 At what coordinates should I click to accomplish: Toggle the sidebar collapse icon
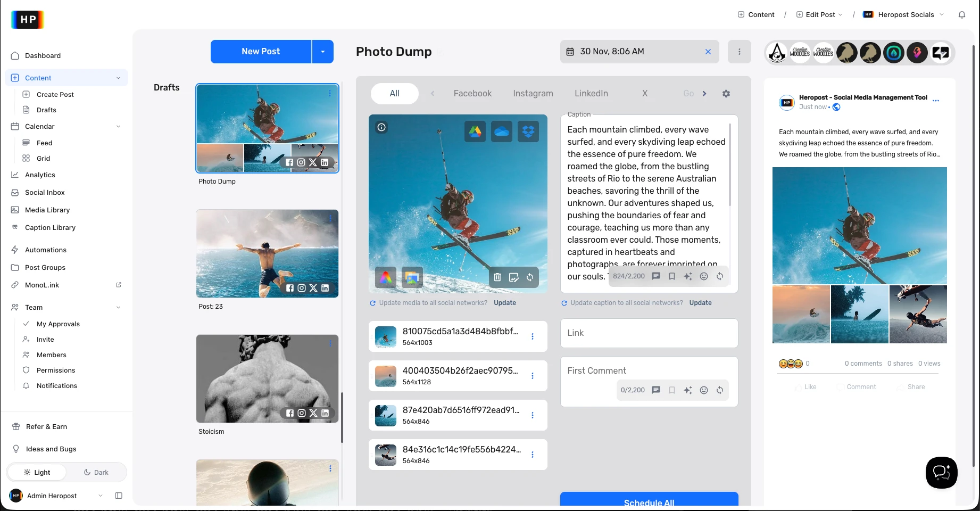click(x=119, y=496)
